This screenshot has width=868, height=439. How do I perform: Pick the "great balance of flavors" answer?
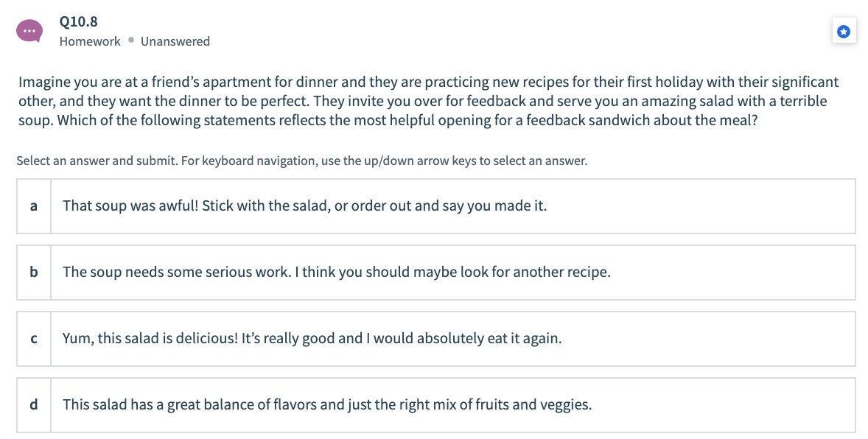327,405
